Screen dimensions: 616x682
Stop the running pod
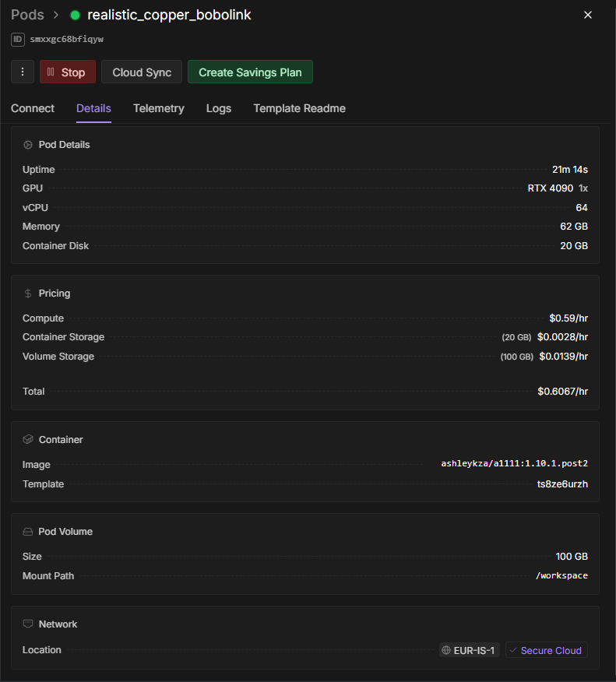pos(68,72)
